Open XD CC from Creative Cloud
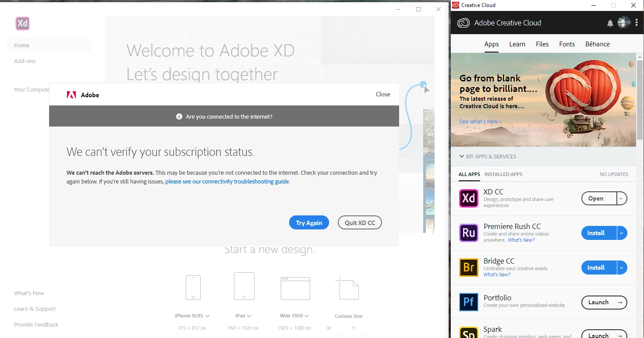 (x=599, y=198)
